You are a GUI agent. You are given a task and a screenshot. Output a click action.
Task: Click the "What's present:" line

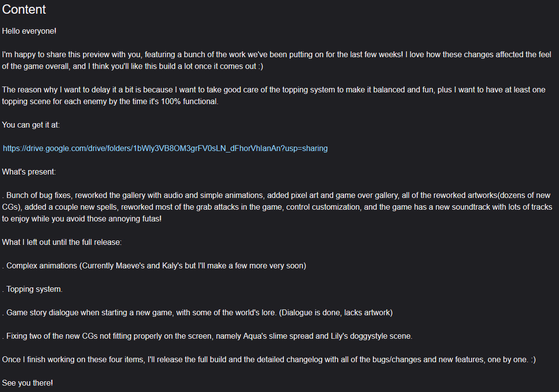(29, 172)
